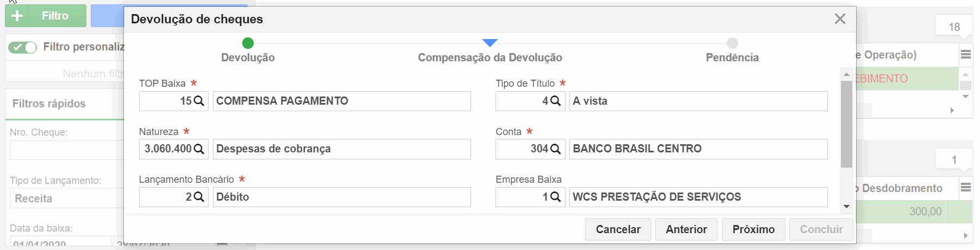This screenshot has width=980, height=250.
Task: Click the plus icon on Filtro button
Action: (17, 16)
